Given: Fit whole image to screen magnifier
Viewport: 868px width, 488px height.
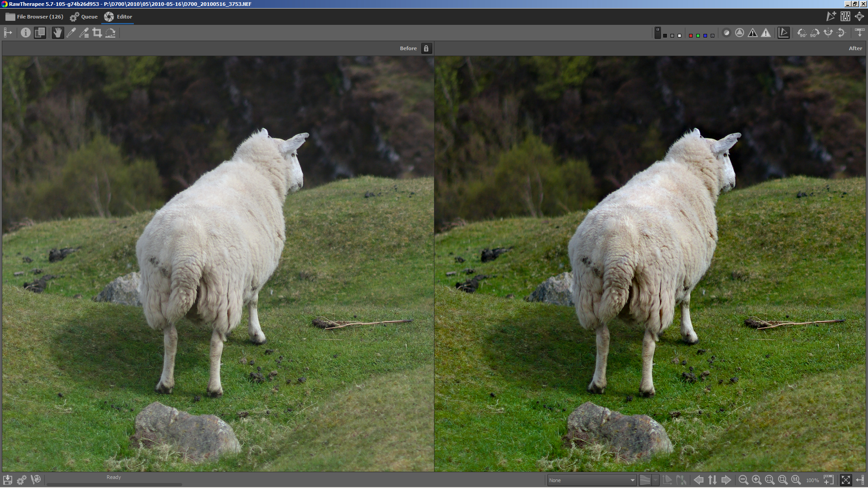Looking at the screenshot, I should (x=770, y=480).
